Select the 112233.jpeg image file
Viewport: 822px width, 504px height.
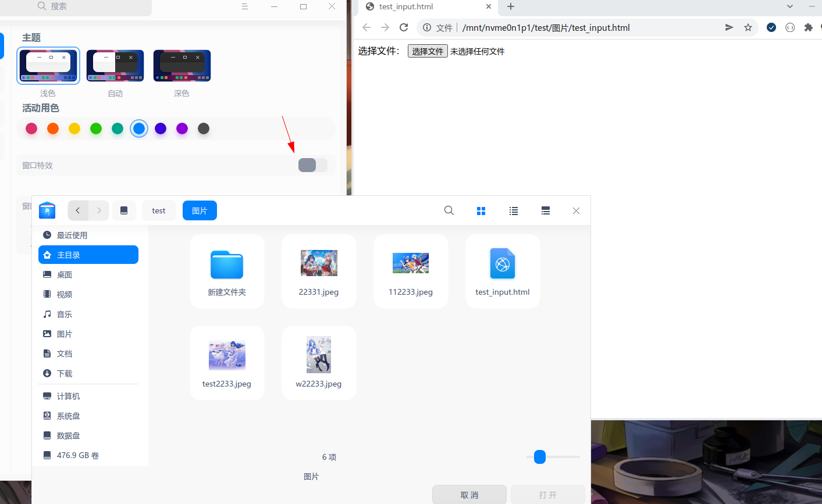coord(411,271)
